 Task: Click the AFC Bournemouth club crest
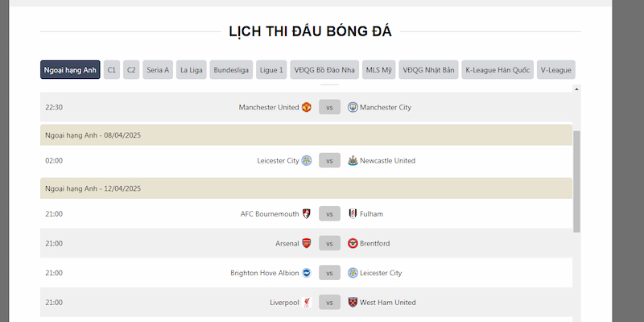307,214
